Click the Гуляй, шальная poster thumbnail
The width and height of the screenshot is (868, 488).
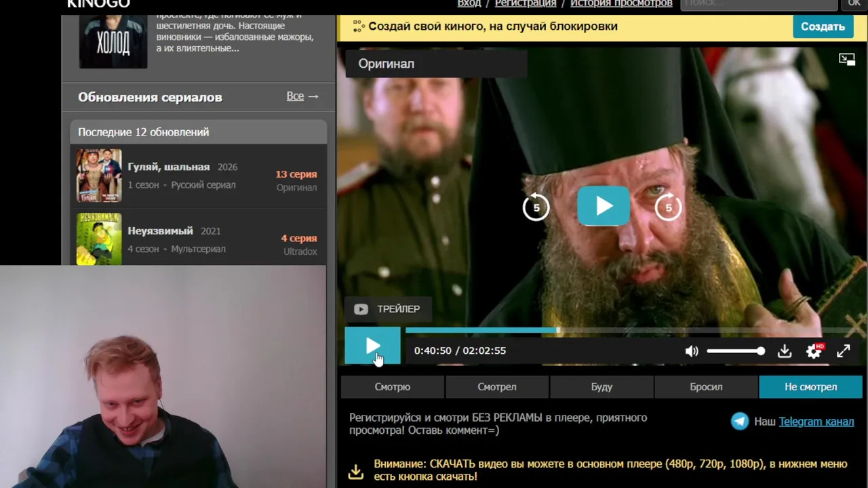point(99,176)
